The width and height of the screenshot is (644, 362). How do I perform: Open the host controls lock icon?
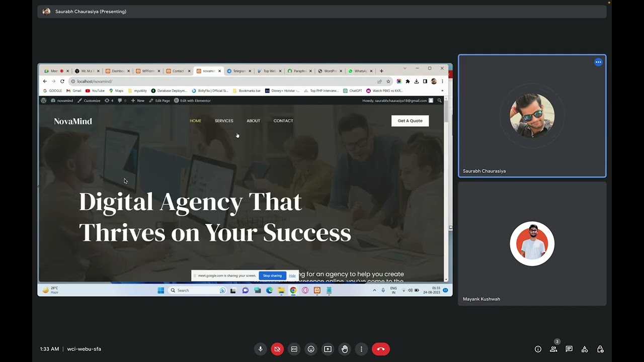(x=600, y=349)
